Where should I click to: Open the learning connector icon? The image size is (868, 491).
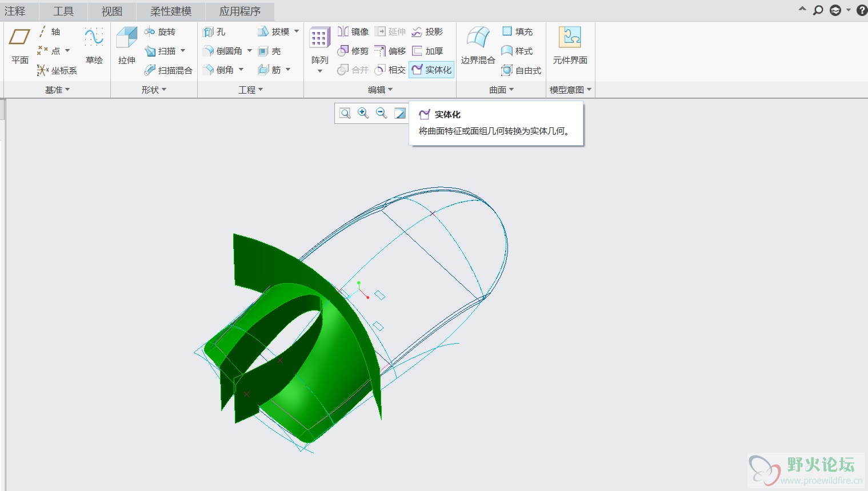click(x=835, y=10)
